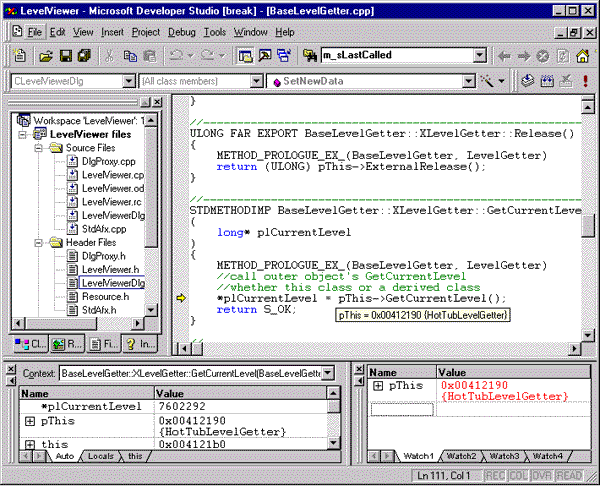Open the CLevelViewerDlg class dropdown
This screenshot has height=486, width=600.
click(129, 81)
